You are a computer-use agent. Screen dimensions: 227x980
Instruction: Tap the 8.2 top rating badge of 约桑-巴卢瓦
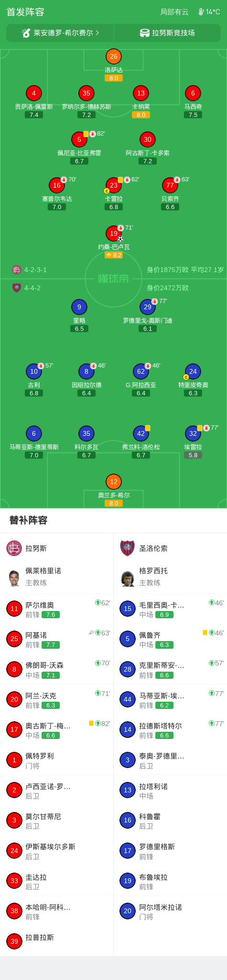point(114,255)
